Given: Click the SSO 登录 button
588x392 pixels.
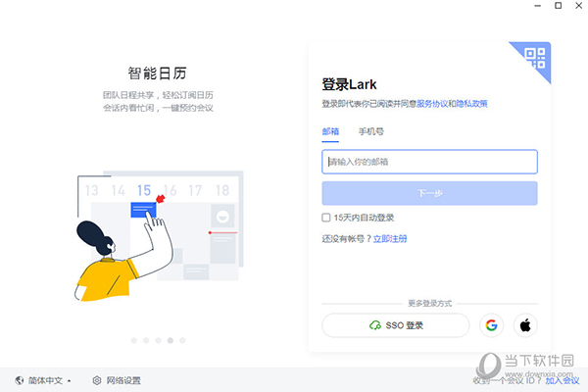Looking at the screenshot, I should coord(396,325).
